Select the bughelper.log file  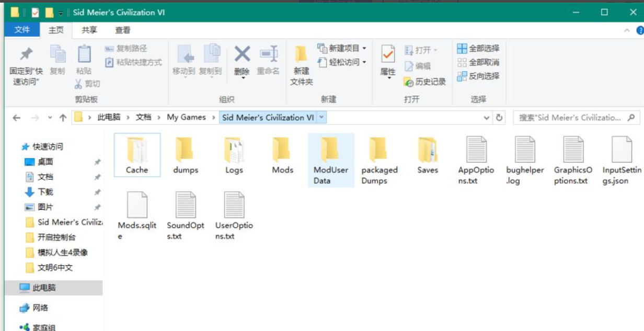[525, 160]
